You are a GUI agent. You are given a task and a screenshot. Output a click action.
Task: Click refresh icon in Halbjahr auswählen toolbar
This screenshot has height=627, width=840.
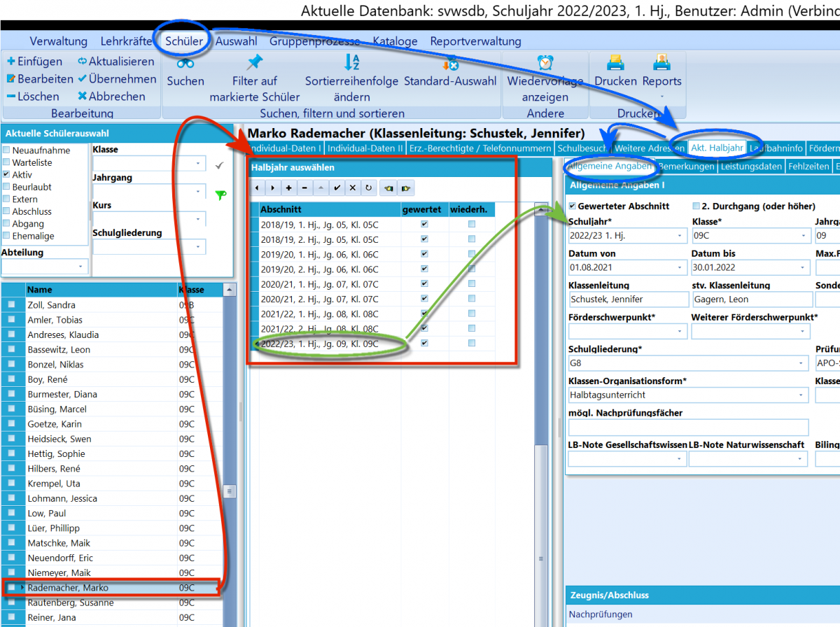(x=368, y=188)
